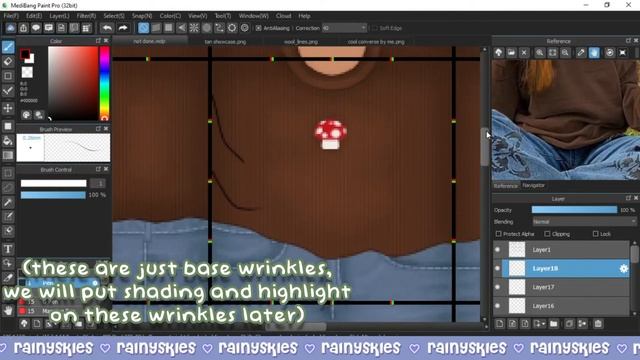Viewport: 640px width, 360px height.
Task: Click the home icon in top toolbar
Action: (11, 28)
